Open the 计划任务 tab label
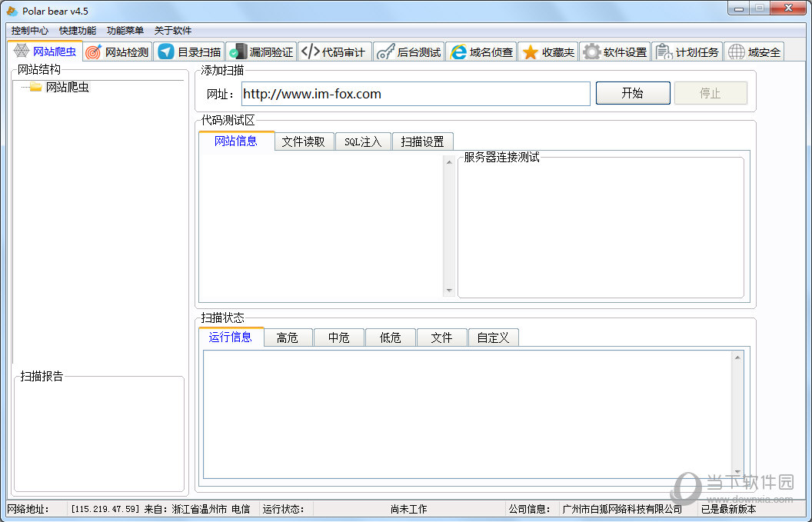Viewport: 812px width, 522px height. tap(697, 52)
